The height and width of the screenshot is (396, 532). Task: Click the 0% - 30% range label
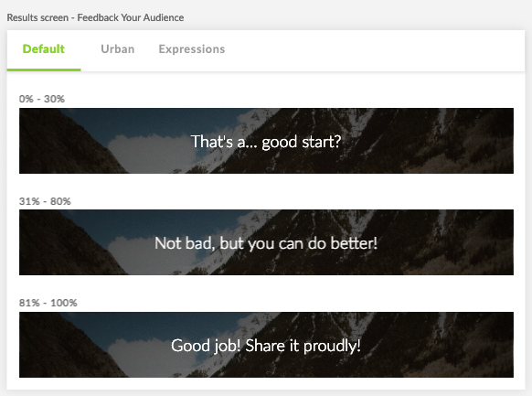coord(42,99)
